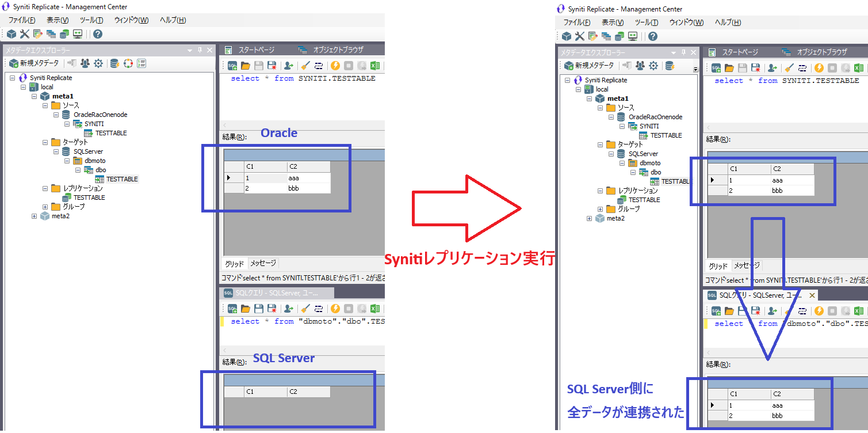Viewport: 868px width, 433px height.
Task: Click C2 column header in left window SQL Server grid
Action: point(308,392)
